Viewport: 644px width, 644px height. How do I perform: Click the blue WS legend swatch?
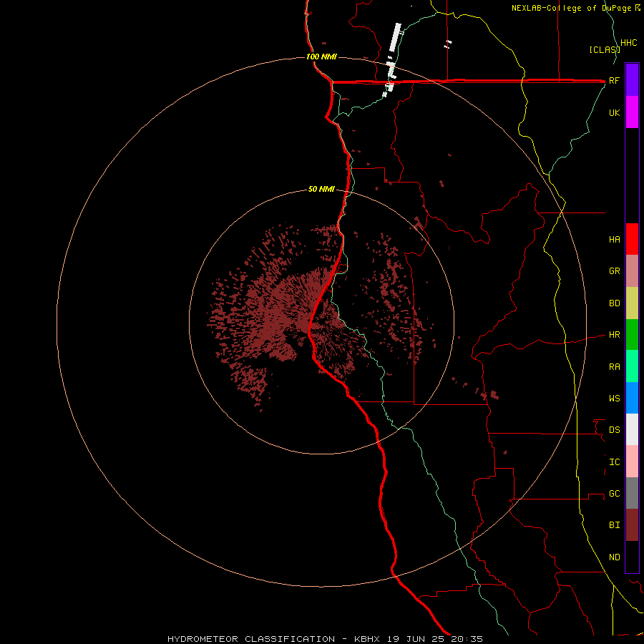pos(632,398)
